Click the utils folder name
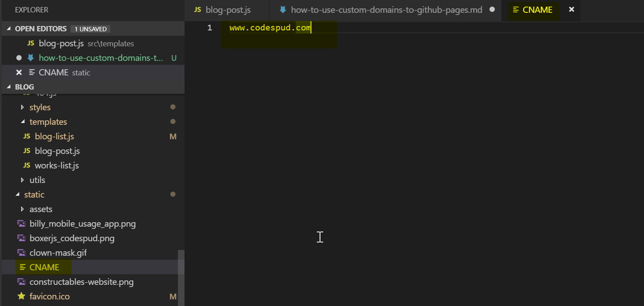This screenshot has width=644, height=306. click(38, 180)
